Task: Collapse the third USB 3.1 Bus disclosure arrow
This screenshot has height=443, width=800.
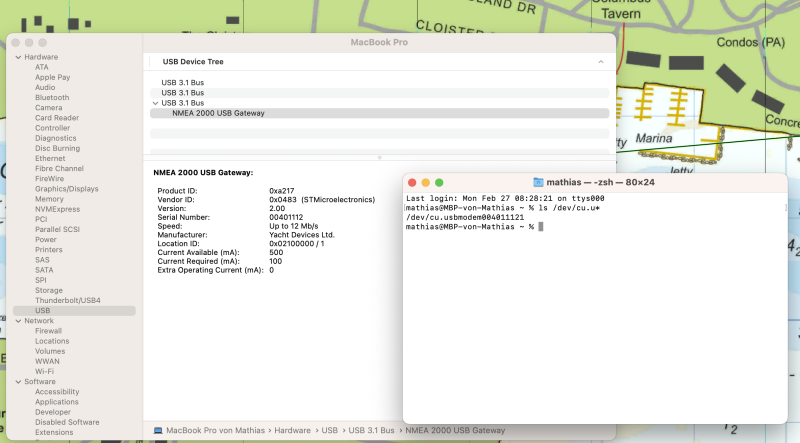Action: (x=155, y=103)
